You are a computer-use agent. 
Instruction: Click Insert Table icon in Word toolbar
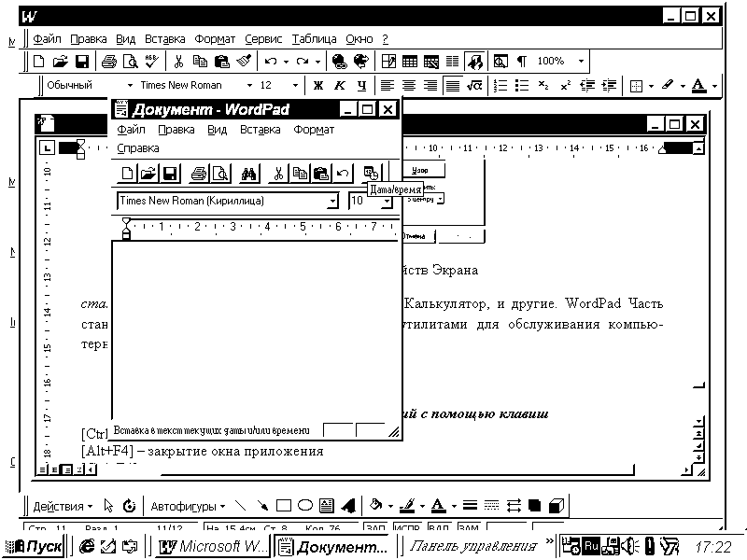pos(410,61)
